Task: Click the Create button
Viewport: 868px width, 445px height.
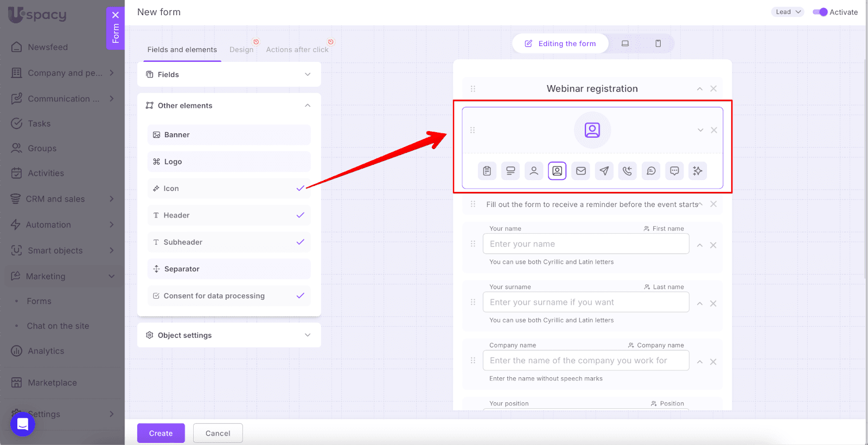Action: point(161,433)
